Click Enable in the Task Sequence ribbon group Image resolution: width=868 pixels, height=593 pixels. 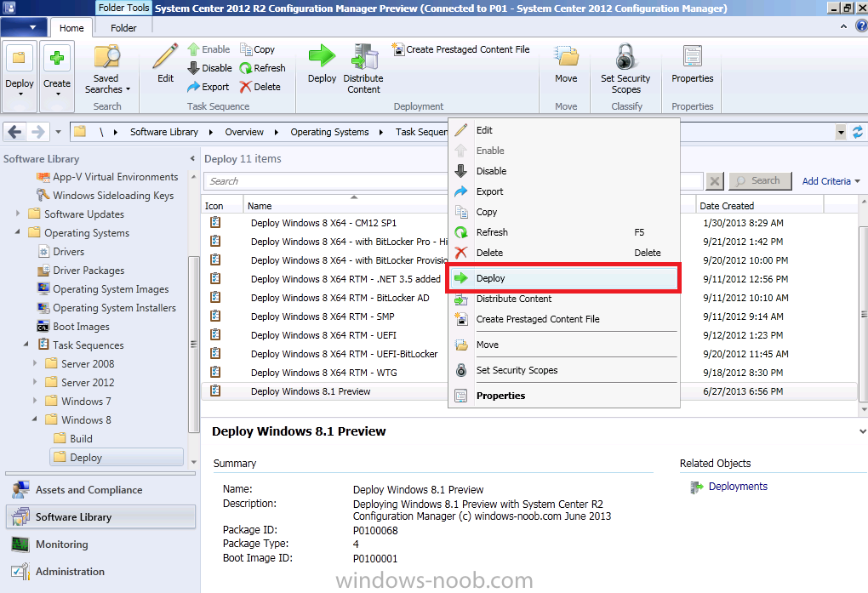[208, 49]
